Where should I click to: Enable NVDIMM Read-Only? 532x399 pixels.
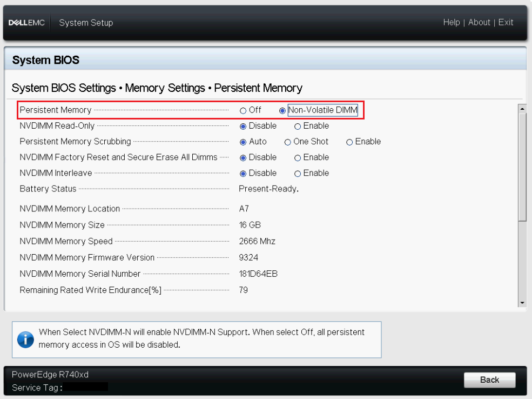(x=298, y=126)
